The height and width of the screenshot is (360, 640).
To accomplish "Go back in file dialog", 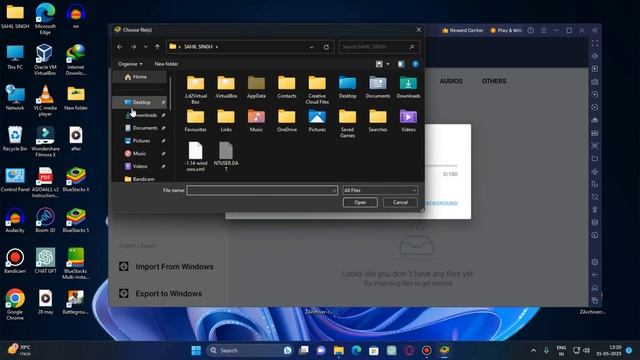I will point(120,47).
